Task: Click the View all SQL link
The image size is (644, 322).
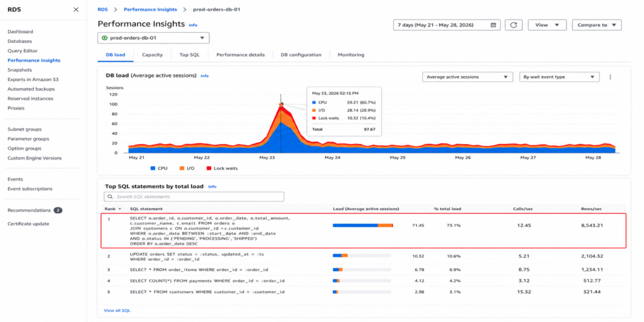Action: [117, 311]
